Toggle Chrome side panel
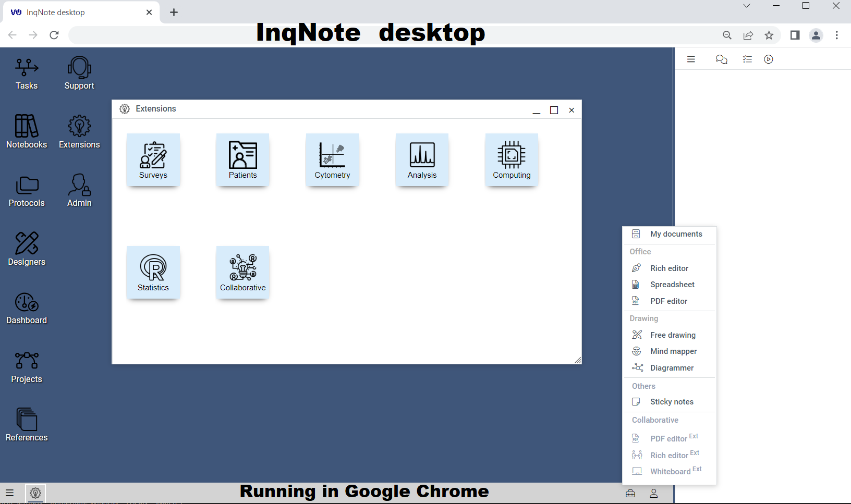The image size is (851, 504). click(795, 35)
